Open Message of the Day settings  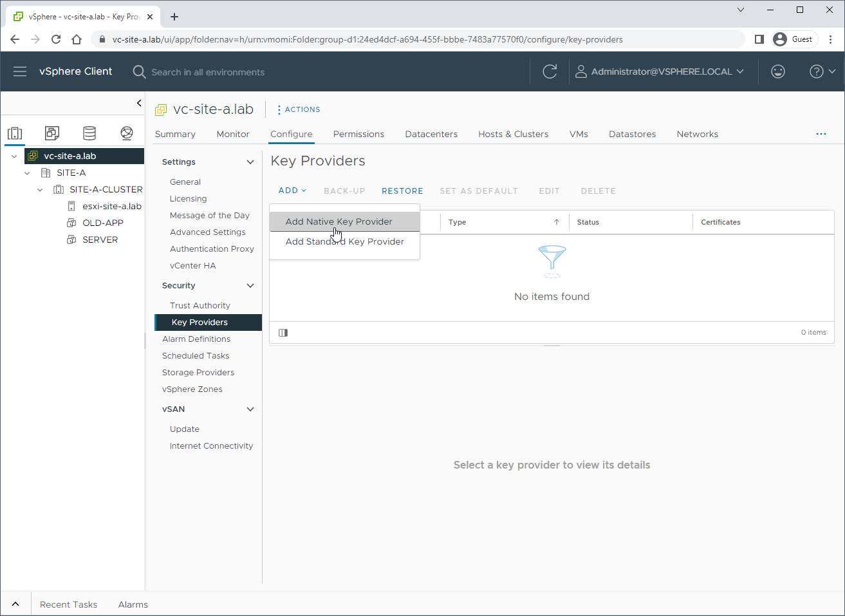209,216
